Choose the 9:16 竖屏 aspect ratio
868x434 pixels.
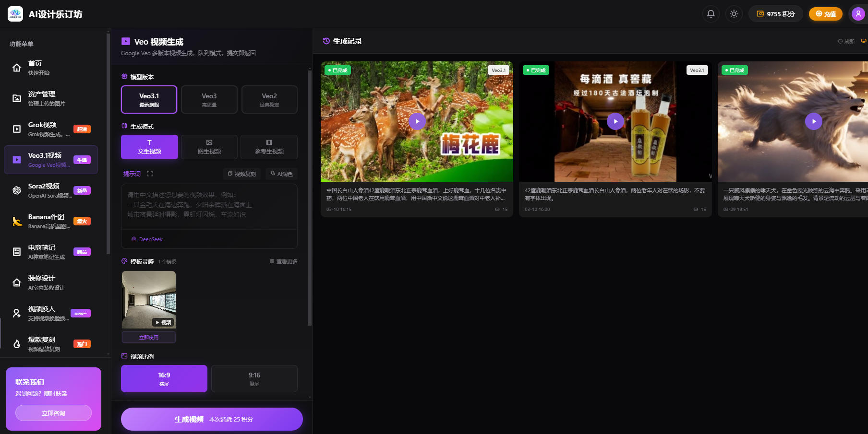254,378
